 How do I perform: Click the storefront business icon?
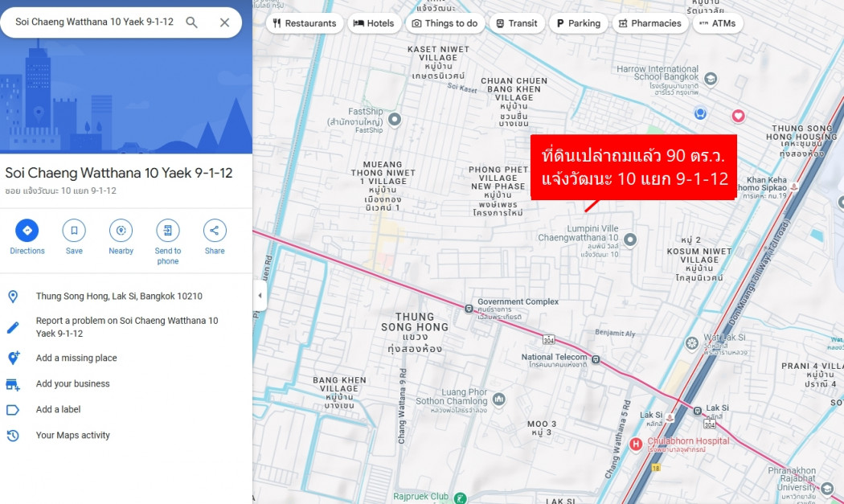[x=13, y=384]
